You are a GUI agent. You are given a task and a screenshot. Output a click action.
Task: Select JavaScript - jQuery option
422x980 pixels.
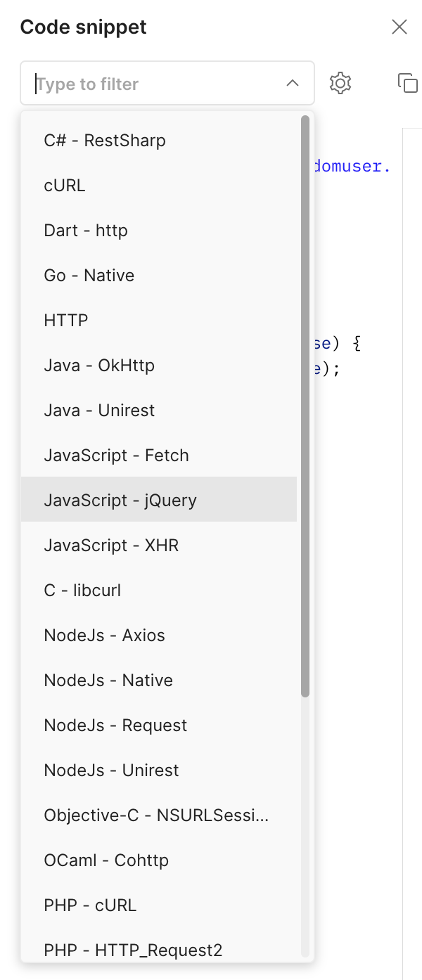[x=120, y=501]
